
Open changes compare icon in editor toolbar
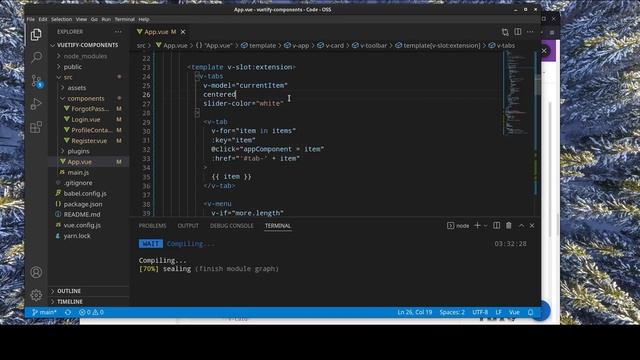(x=505, y=32)
